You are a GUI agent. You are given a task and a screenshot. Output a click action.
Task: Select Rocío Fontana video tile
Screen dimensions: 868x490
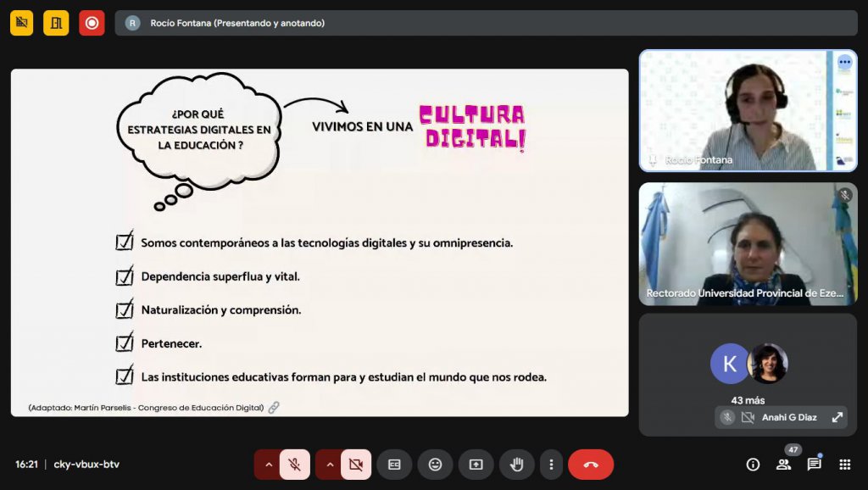coord(748,111)
